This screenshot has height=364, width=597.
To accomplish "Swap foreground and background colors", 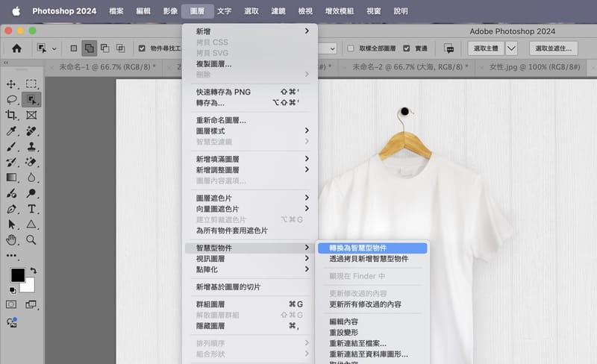I will coord(34,270).
